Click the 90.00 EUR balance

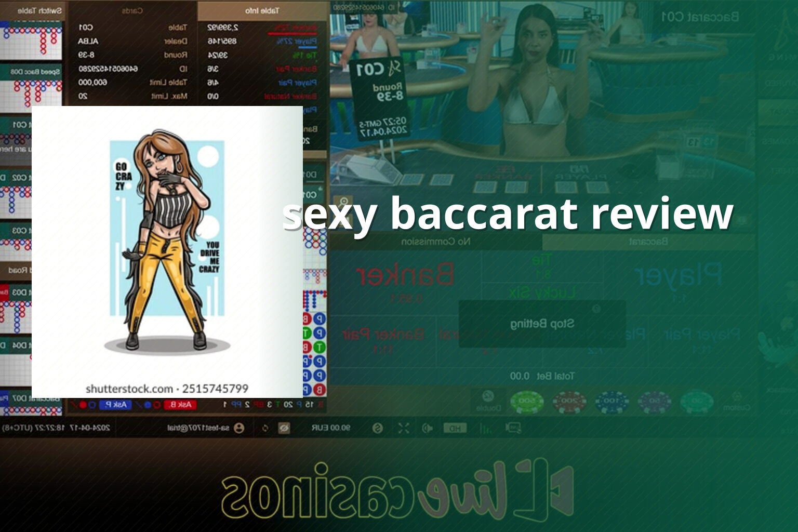coord(331,428)
